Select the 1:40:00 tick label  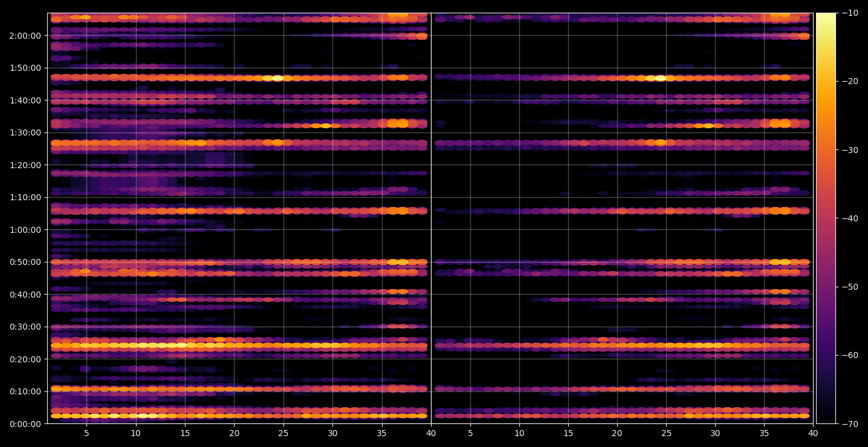point(25,100)
